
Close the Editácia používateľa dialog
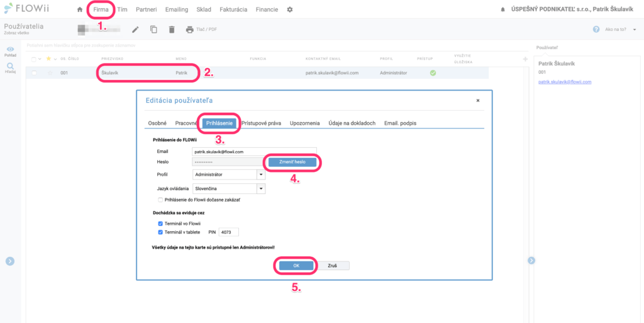[478, 100]
